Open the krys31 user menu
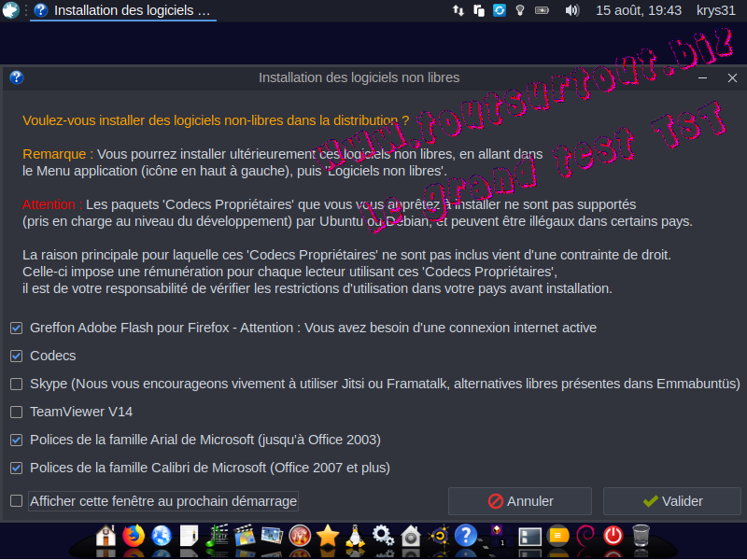Screen dimensions: 747x560 click(x=716, y=10)
